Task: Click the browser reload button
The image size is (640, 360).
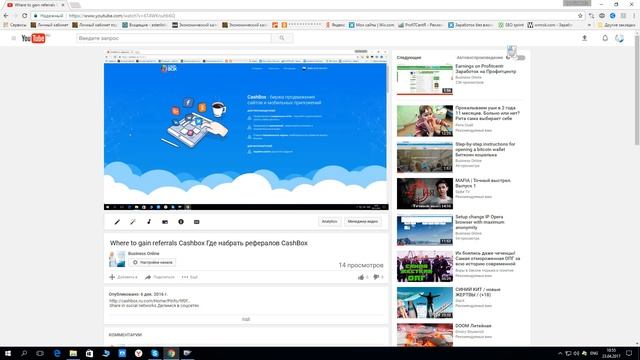Action: tap(24, 16)
